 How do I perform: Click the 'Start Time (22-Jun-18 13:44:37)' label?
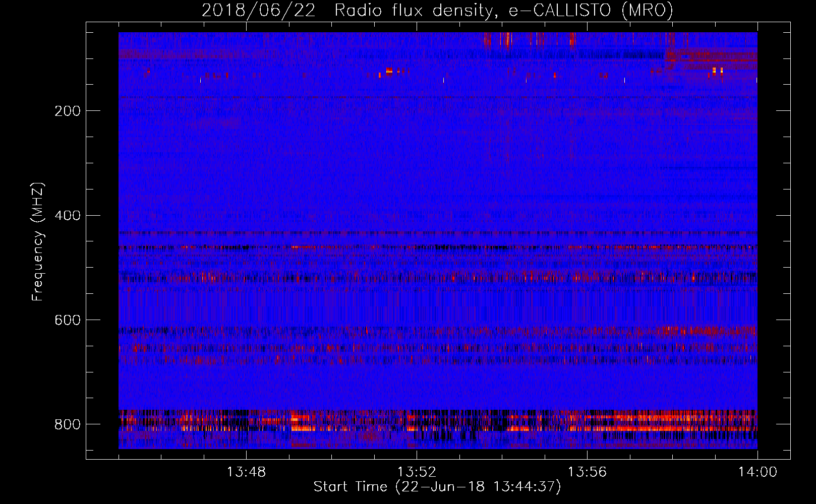[x=437, y=487]
